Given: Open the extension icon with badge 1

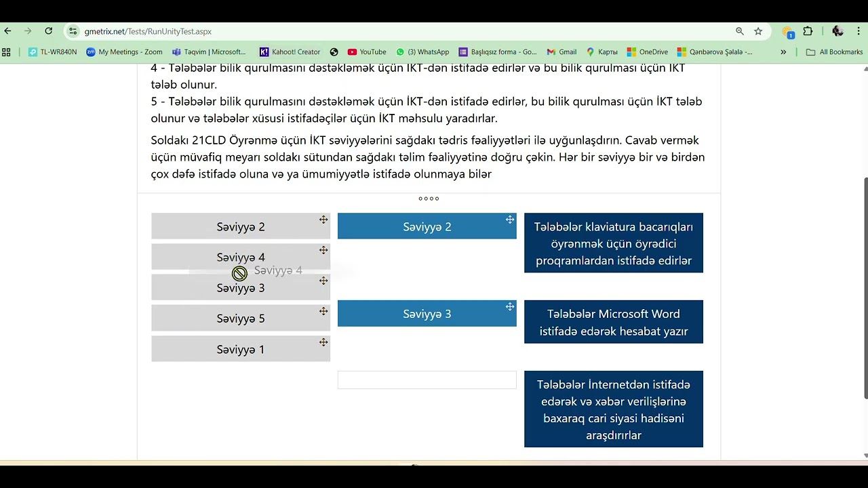Looking at the screenshot, I should (788, 32).
